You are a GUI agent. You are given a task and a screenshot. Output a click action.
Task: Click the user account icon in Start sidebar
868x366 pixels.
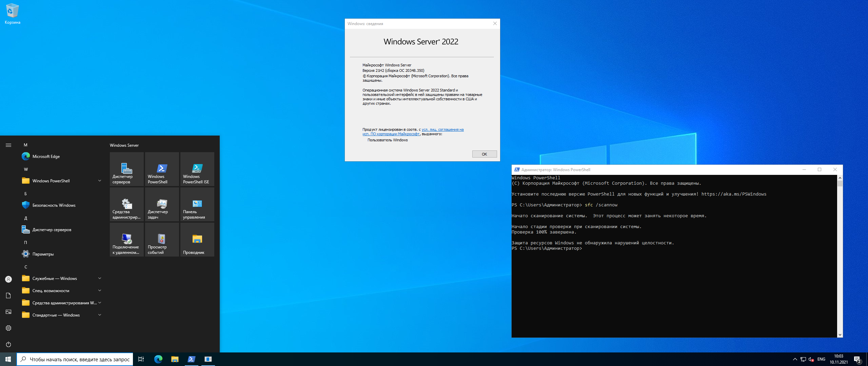tap(8, 279)
